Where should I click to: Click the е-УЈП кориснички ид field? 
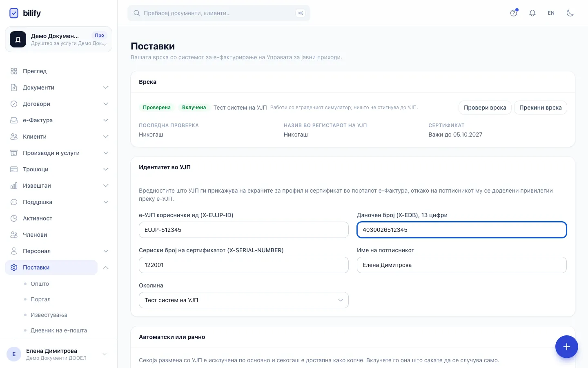click(x=244, y=230)
